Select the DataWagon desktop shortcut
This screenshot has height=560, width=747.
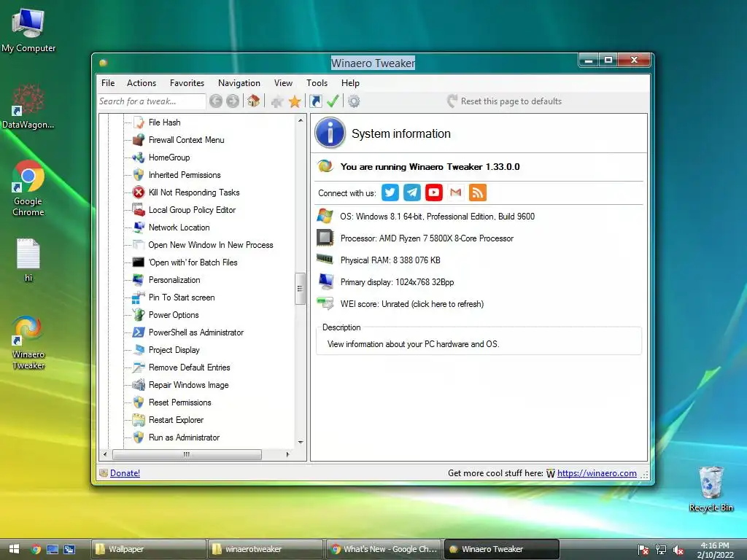coord(28,106)
